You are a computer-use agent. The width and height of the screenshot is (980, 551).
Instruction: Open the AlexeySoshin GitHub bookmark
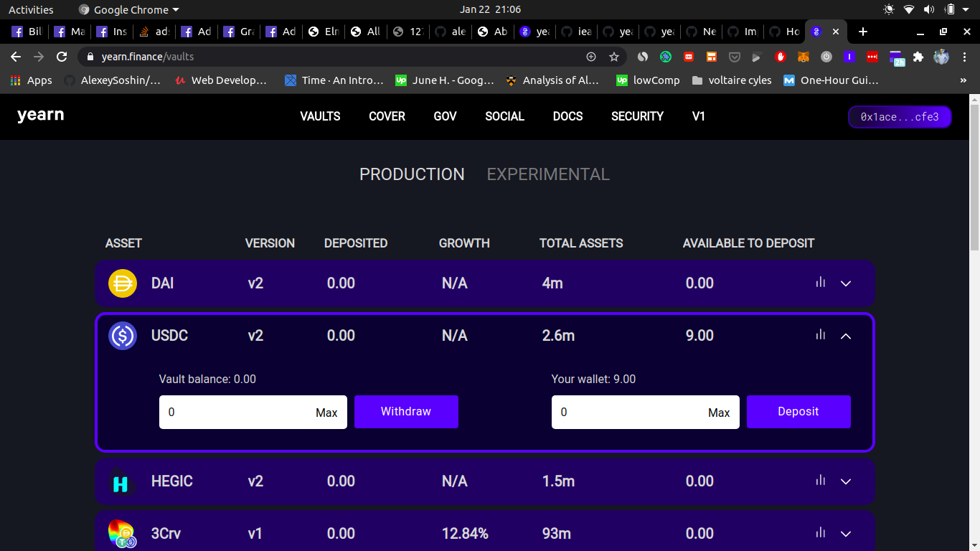click(113, 80)
